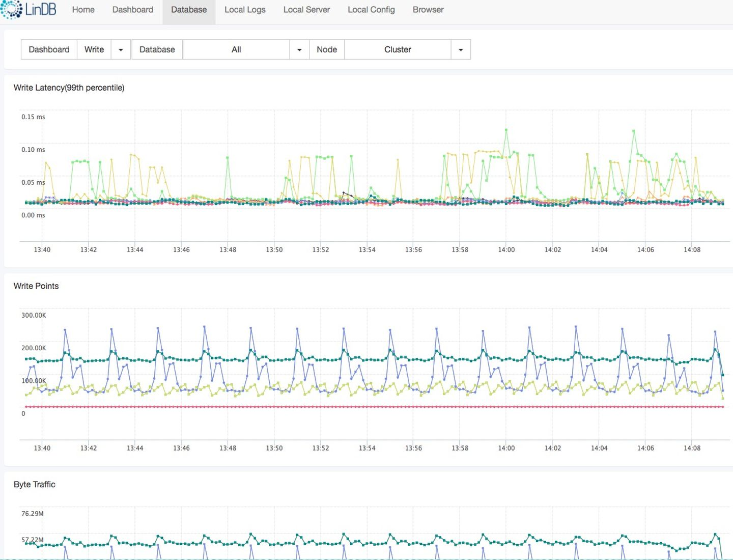Click the 14:00 tick on Write Latency chart
The width and height of the screenshot is (733, 560).
[506, 249]
